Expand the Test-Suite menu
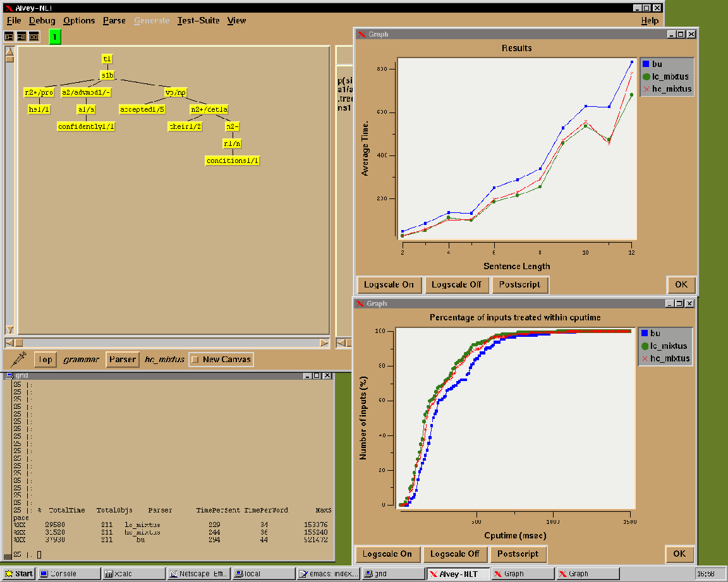This screenshot has height=582, width=728. [198, 21]
